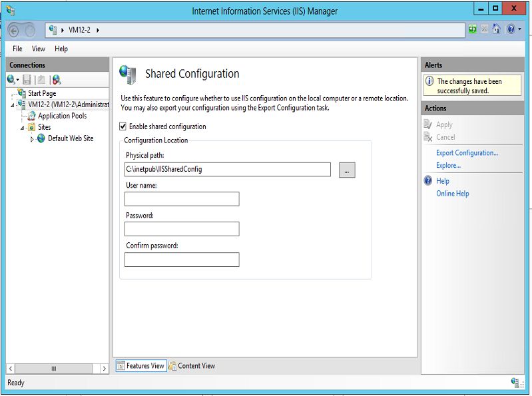Click the Ready status bar text

pyautogui.click(x=16, y=383)
